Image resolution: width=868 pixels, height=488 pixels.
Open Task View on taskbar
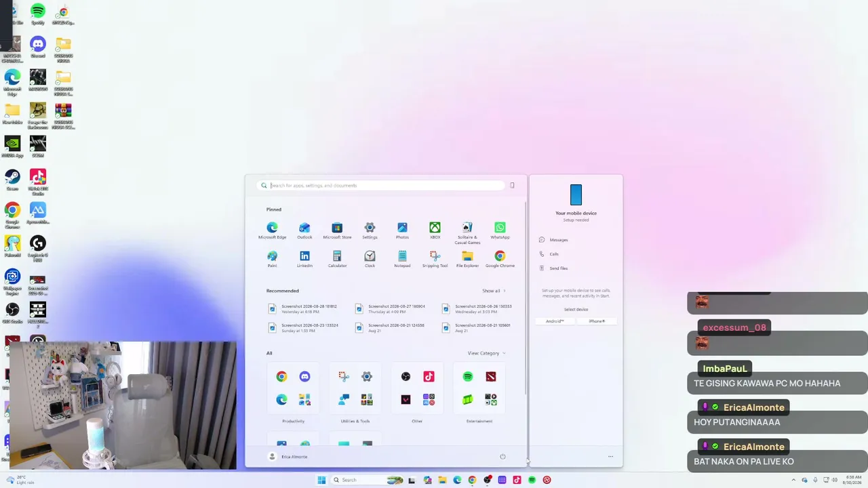(412, 480)
